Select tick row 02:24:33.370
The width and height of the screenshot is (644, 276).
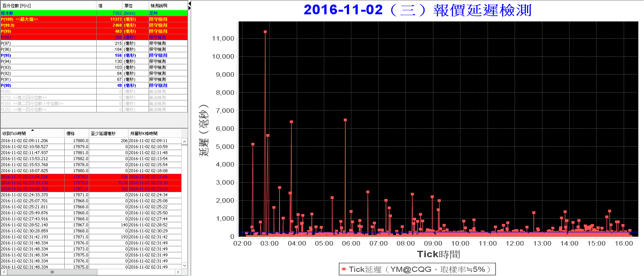(x=91, y=195)
